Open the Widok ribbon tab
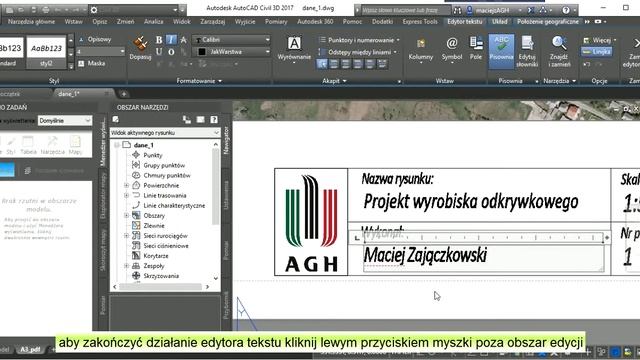The image size is (640, 360). pos(182,22)
